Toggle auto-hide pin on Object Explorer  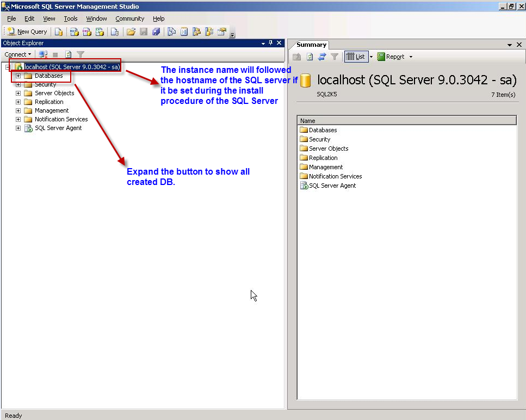(x=271, y=43)
